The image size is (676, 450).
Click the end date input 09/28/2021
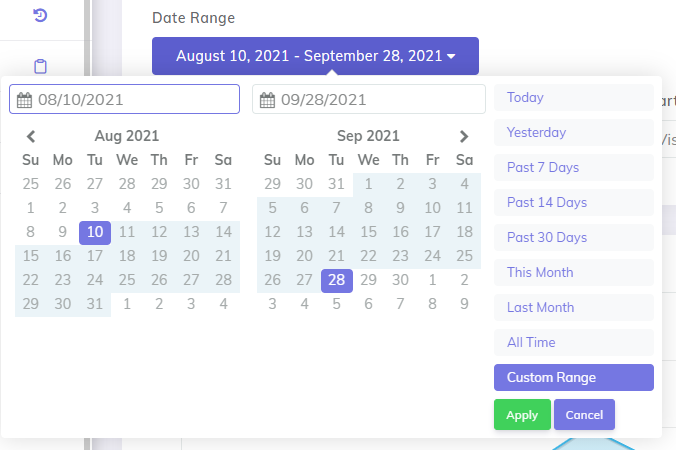(x=369, y=99)
